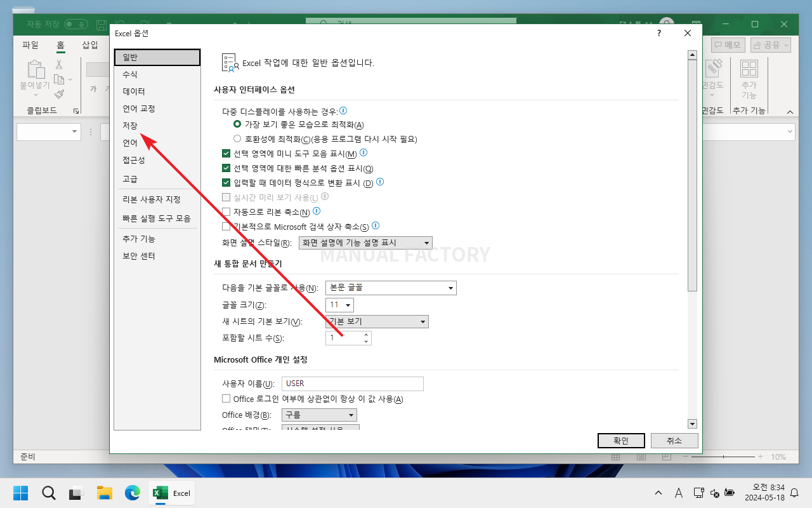This screenshot has width=812, height=508.
Task: Click the muted volume icon in system tray
Action: tap(715, 493)
